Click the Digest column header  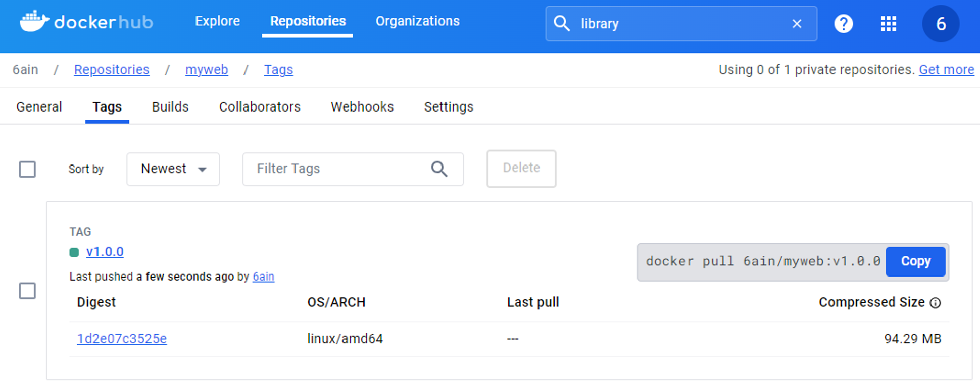tap(96, 302)
